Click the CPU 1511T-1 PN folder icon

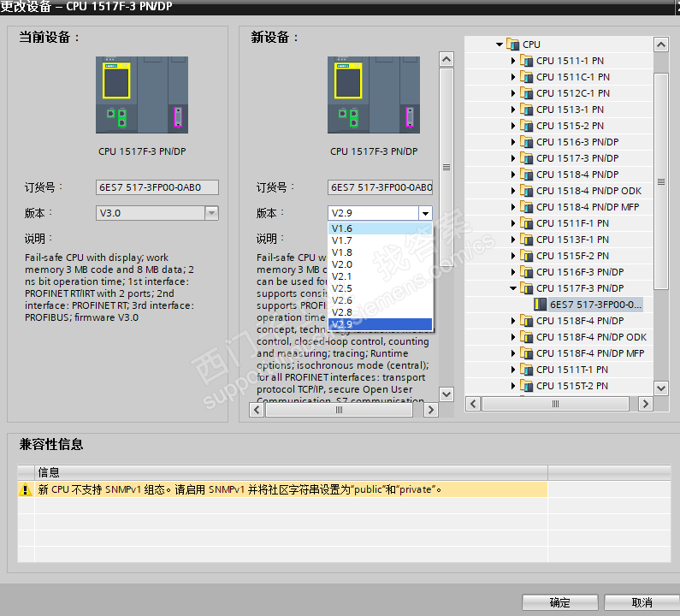(x=526, y=370)
